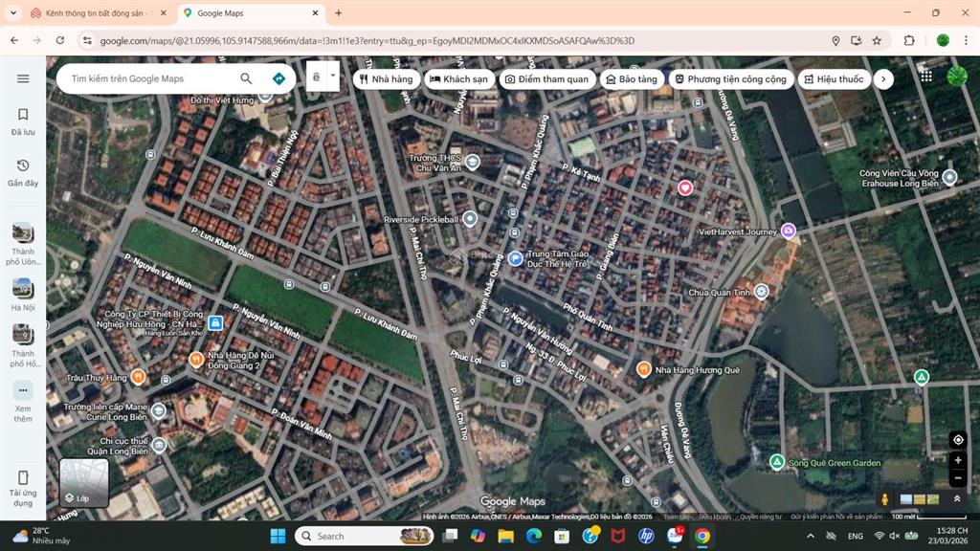
Task: Click the Hà Nội shortcut thumbnail
Action: (22, 287)
